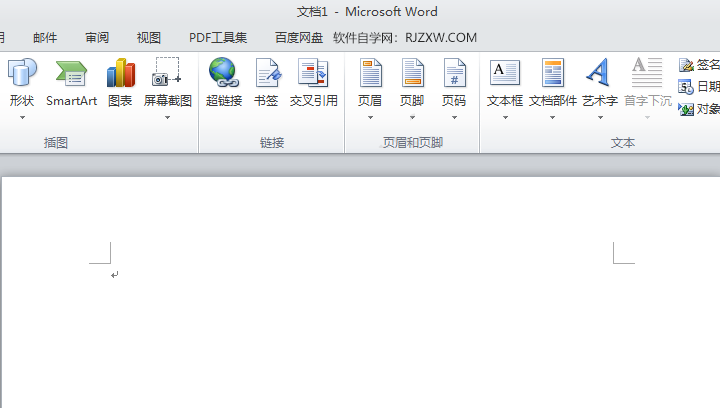This screenshot has height=408, width=720.
Task: Click the 交叉引用 label text
Action: point(314,101)
